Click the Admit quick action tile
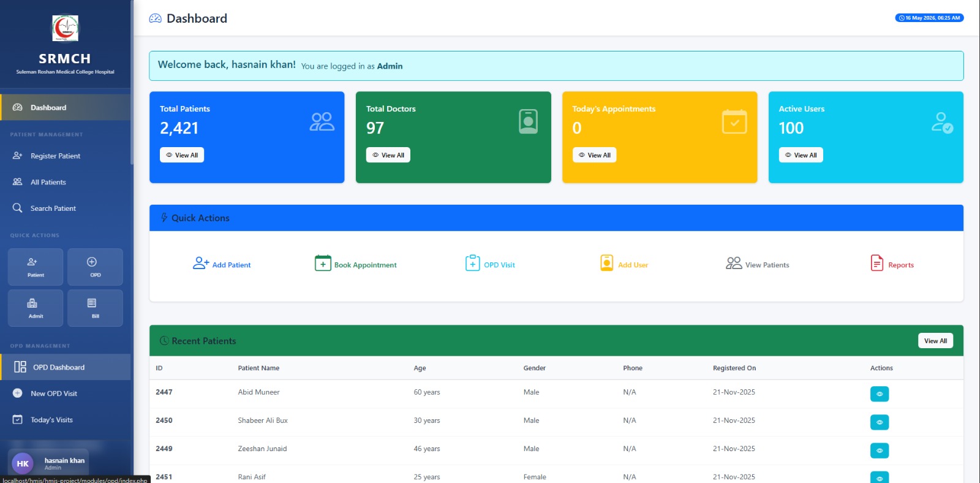Screen dimensions: 980x483 [36, 308]
